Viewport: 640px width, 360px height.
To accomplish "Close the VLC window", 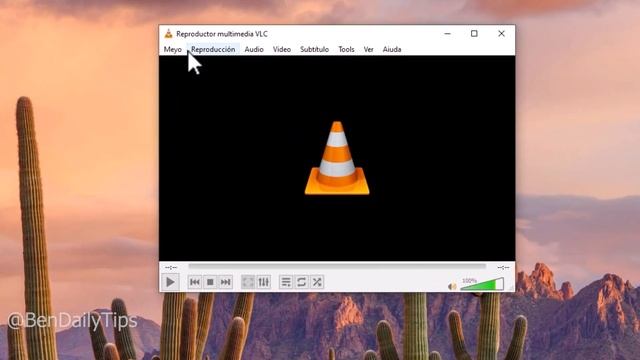I will click(501, 34).
